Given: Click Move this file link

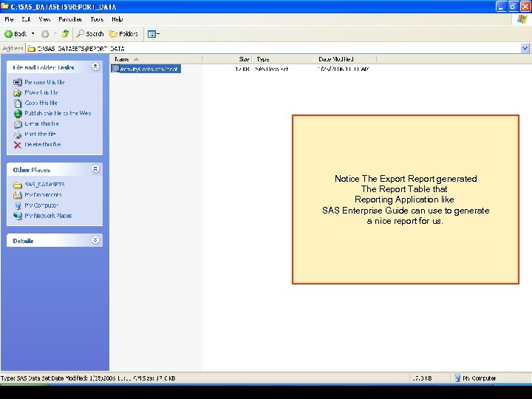Looking at the screenshot, I should pos(41,92).
